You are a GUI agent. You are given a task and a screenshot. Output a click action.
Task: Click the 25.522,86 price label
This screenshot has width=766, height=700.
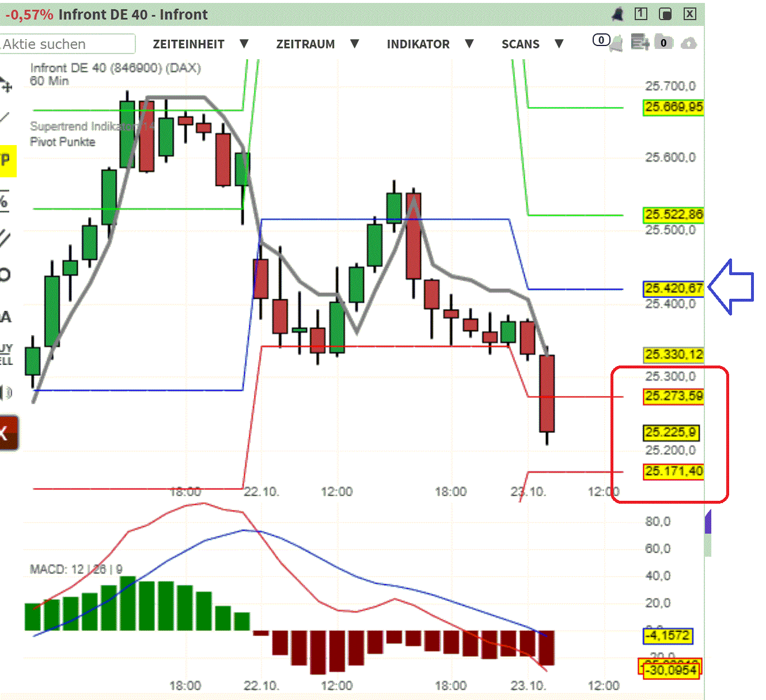(673, 215)
